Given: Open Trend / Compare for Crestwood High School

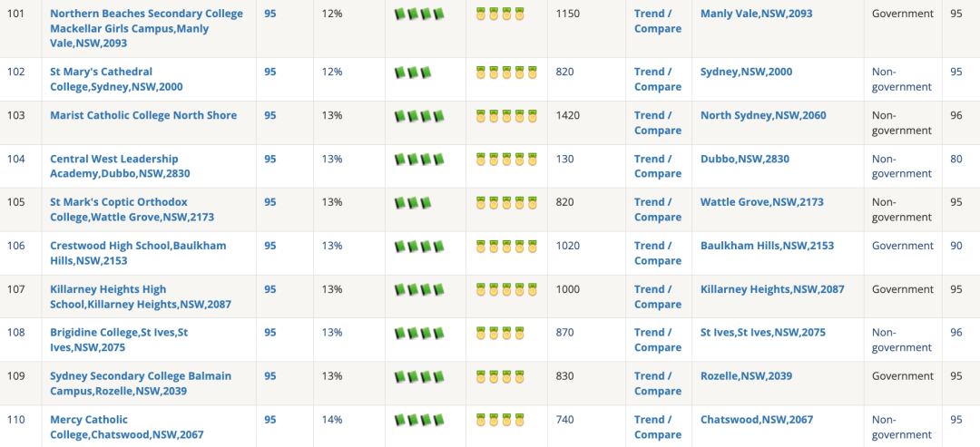Looking at the screenshot, I should click(x=658, y=254).
